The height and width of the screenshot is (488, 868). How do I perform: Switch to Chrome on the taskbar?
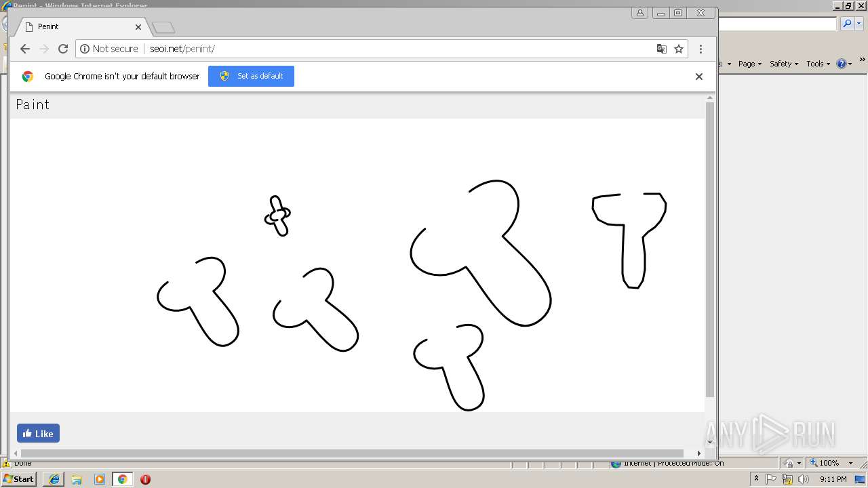point(122,479)
